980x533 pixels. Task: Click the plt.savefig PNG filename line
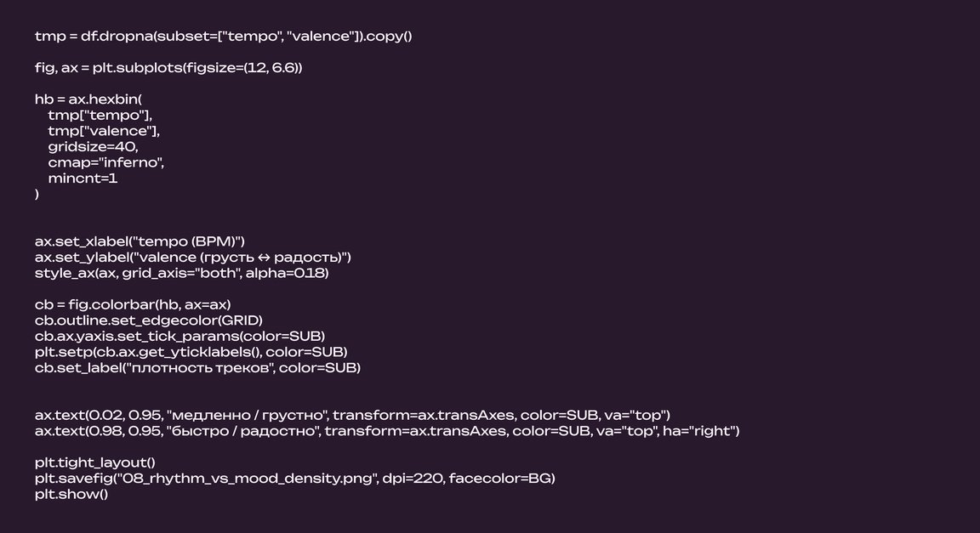(294, 479)
